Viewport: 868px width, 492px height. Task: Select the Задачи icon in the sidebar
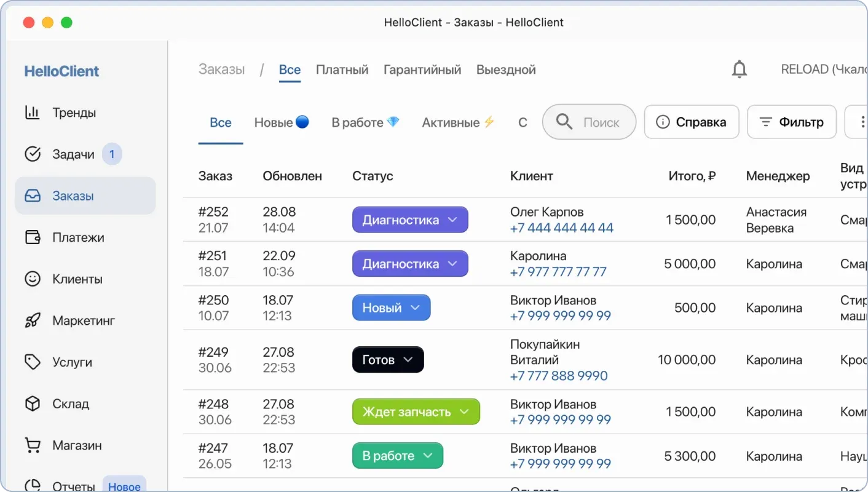(x=33, y=154)
